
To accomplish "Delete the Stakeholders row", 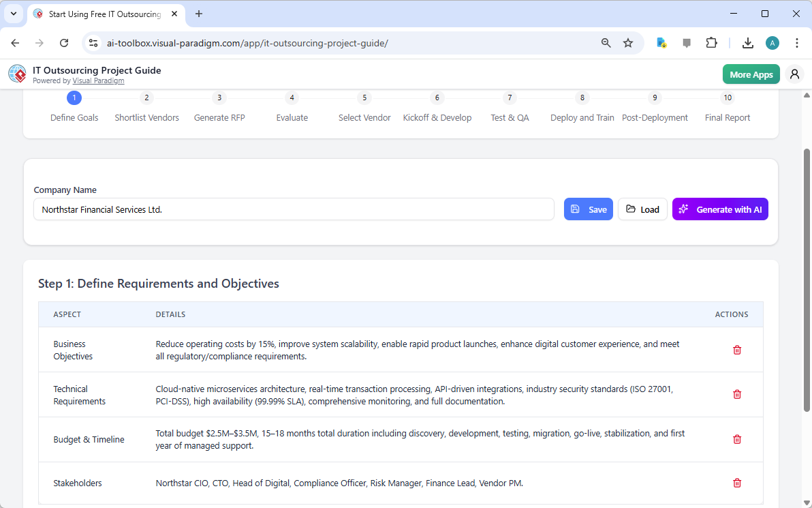I will [736, 483].
